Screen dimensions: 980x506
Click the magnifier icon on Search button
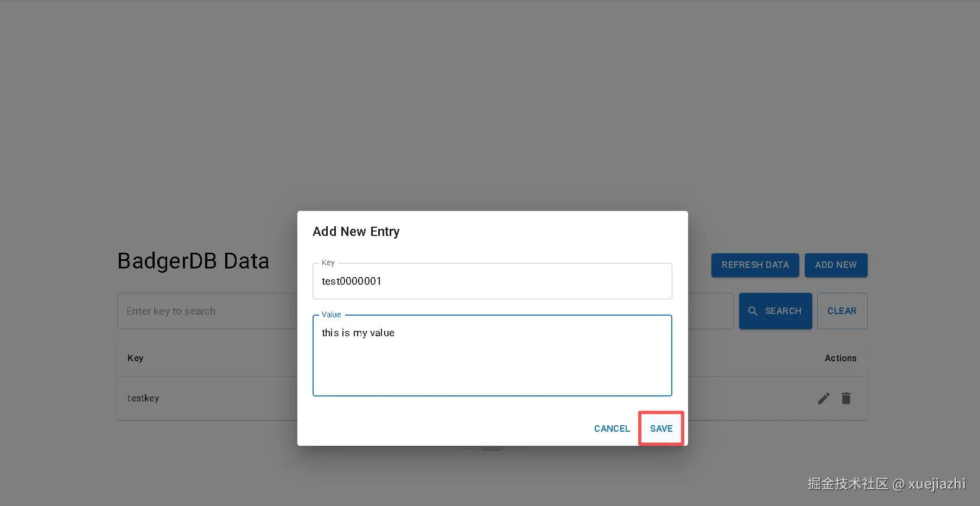753,311
